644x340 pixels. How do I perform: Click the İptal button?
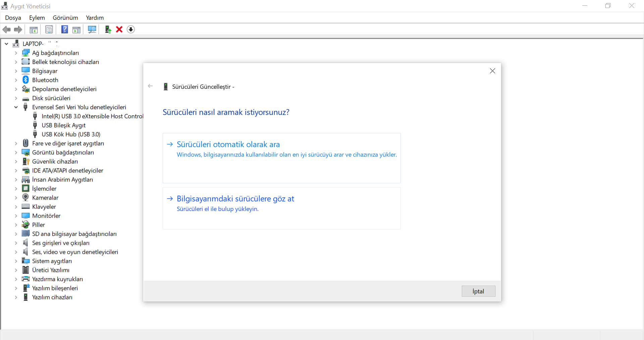pos(479,291)
